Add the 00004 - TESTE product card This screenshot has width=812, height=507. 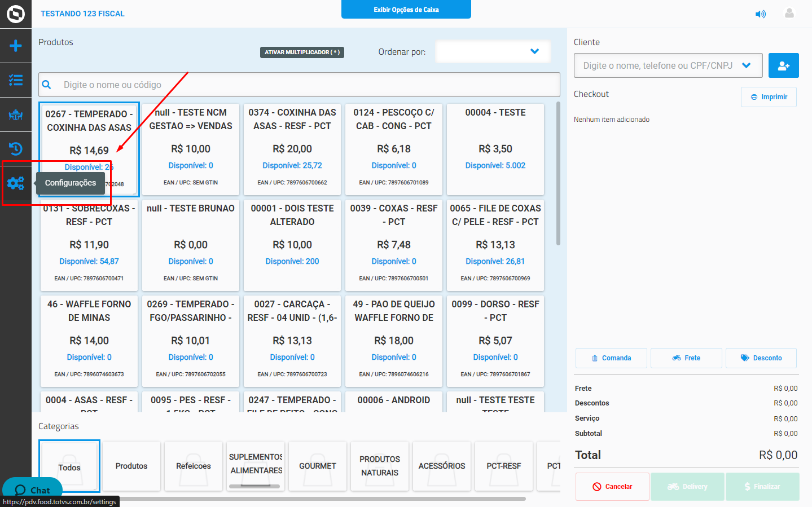pos(495,149)
